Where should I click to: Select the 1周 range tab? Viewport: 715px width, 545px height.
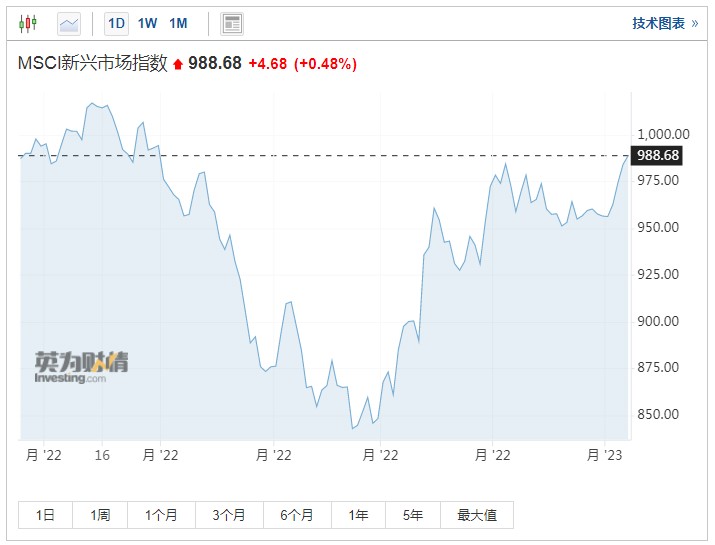point(100,515)
